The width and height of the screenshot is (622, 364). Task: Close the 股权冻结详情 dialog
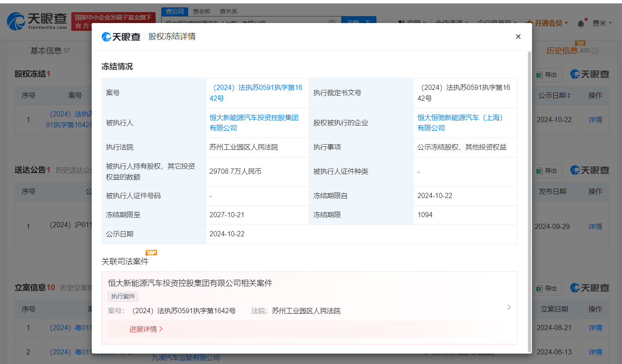(x=518, y=36)
